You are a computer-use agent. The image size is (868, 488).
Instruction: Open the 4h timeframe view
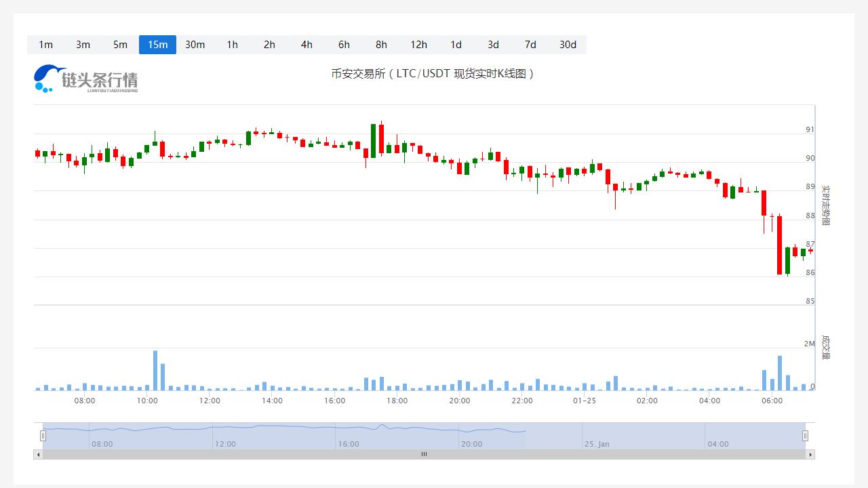[x=307, y=45]
